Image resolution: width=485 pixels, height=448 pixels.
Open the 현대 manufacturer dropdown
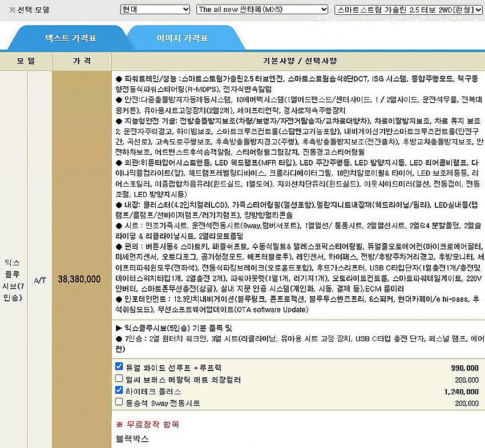(155, 10)
